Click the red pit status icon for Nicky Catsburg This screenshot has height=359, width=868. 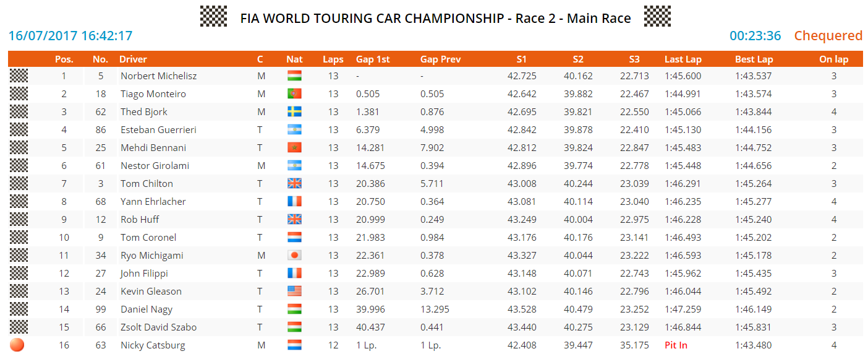coord(17,345)
